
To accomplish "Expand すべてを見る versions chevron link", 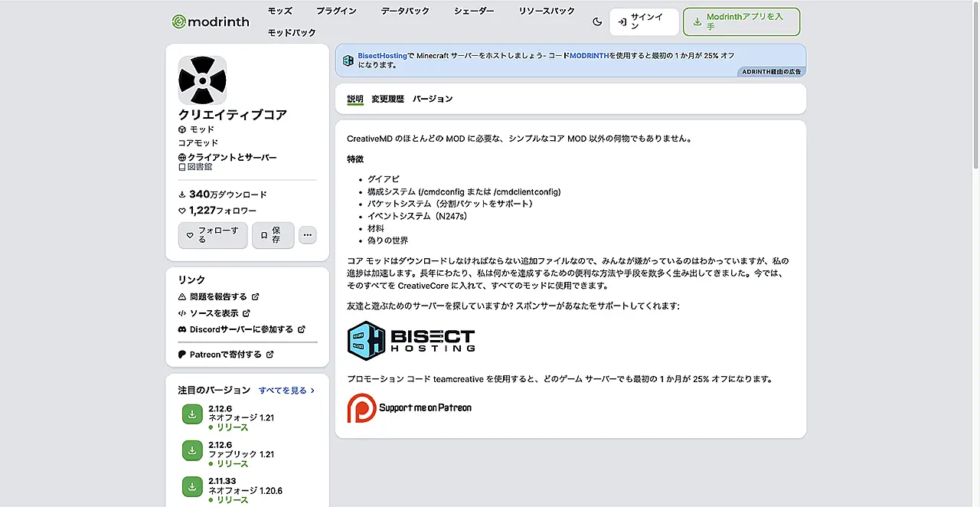I will pyautogui.click(x=286, y=390).
